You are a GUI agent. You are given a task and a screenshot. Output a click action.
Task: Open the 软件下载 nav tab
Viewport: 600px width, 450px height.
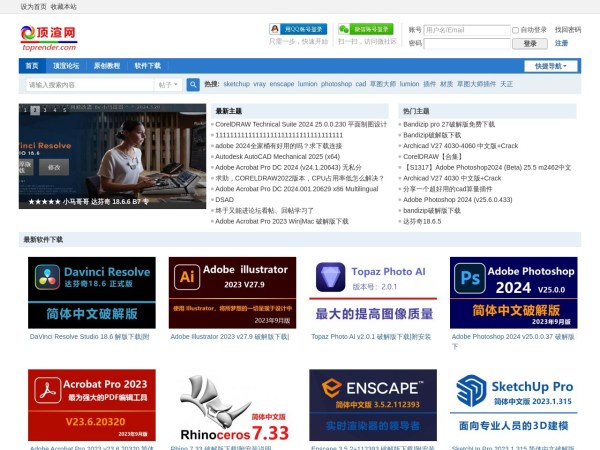click(x=147, y=66)
